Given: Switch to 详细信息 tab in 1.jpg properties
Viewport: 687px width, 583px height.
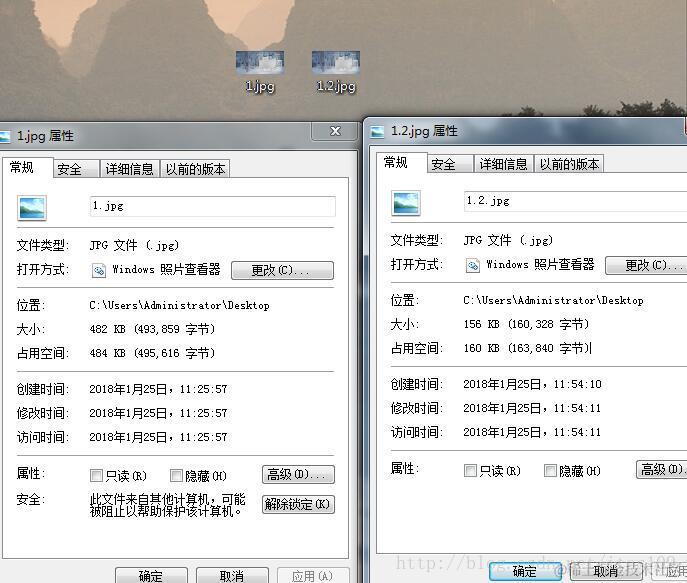Looking at the screenshot, I should tap(130, 169).
